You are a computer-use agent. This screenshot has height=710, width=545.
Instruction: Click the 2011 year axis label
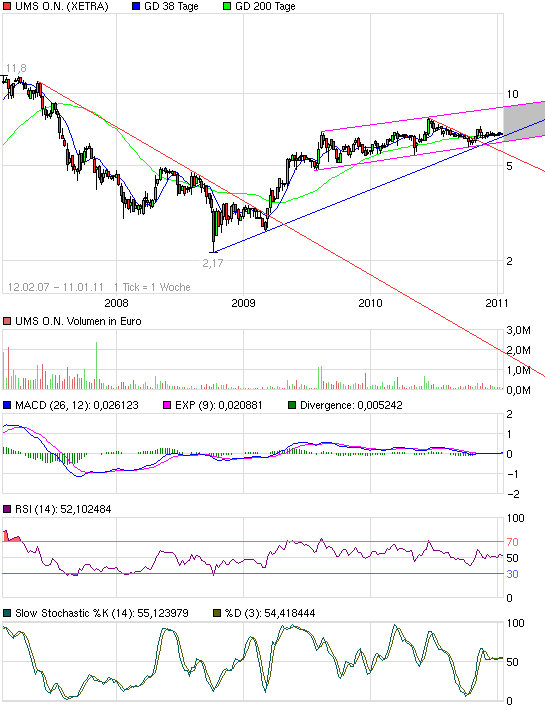coord(497,303)
